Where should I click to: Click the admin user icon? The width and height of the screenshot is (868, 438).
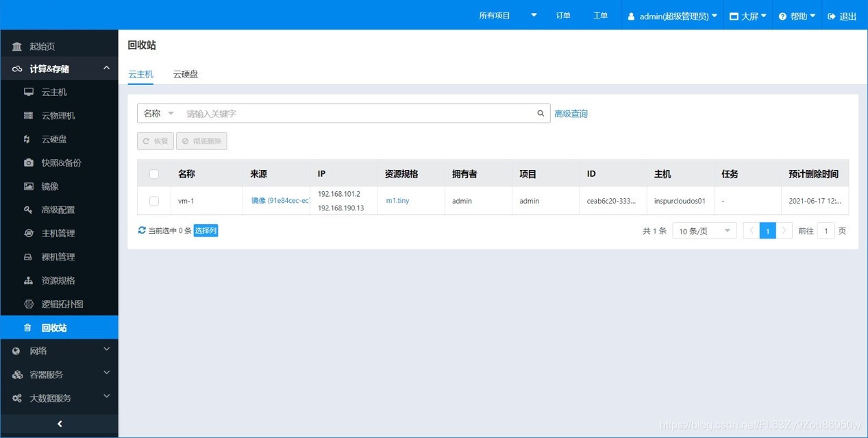coord(632,16)
